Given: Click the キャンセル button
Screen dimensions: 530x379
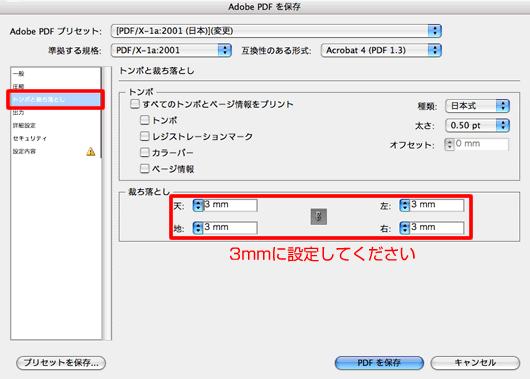Looking at the screenshot, I should (475, 363).
